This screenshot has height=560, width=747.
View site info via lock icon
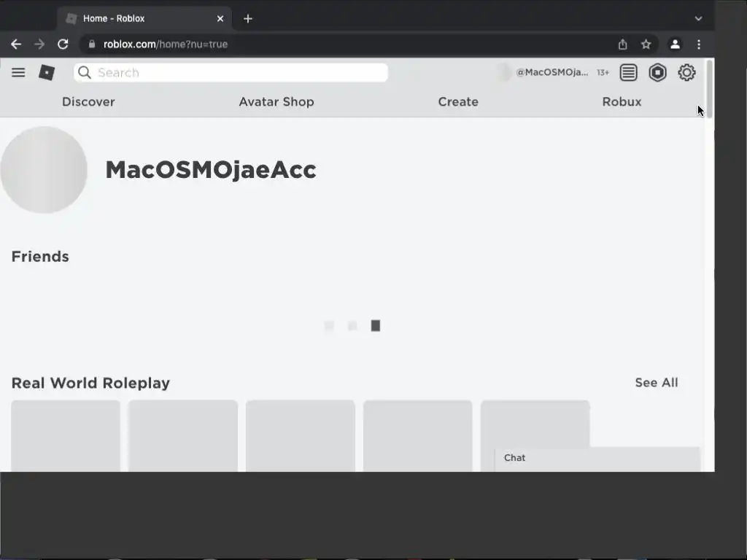(92, 44)
